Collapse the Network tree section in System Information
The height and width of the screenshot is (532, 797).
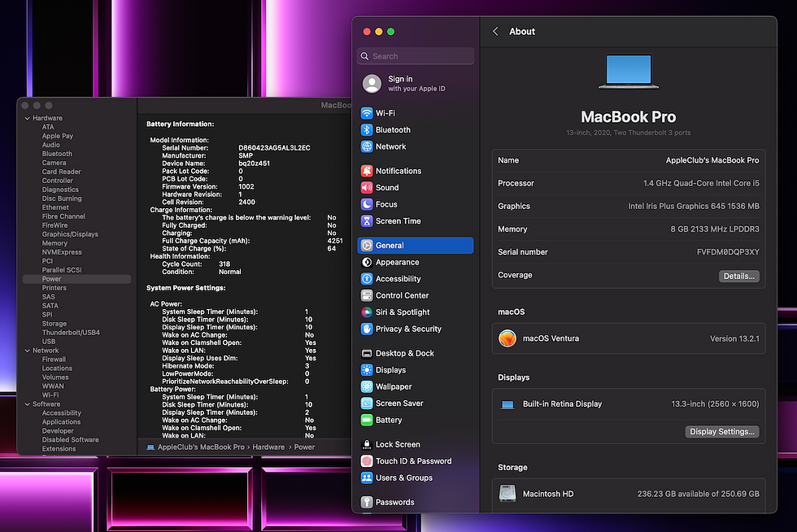27,351
